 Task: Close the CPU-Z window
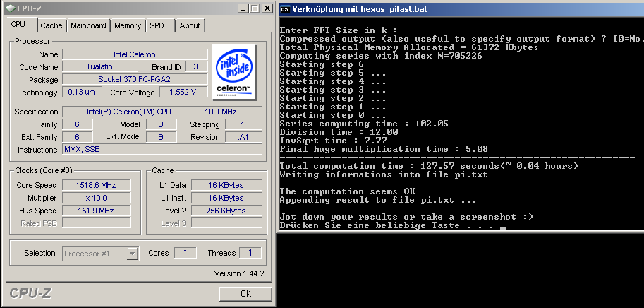click(x=267, y=8)
